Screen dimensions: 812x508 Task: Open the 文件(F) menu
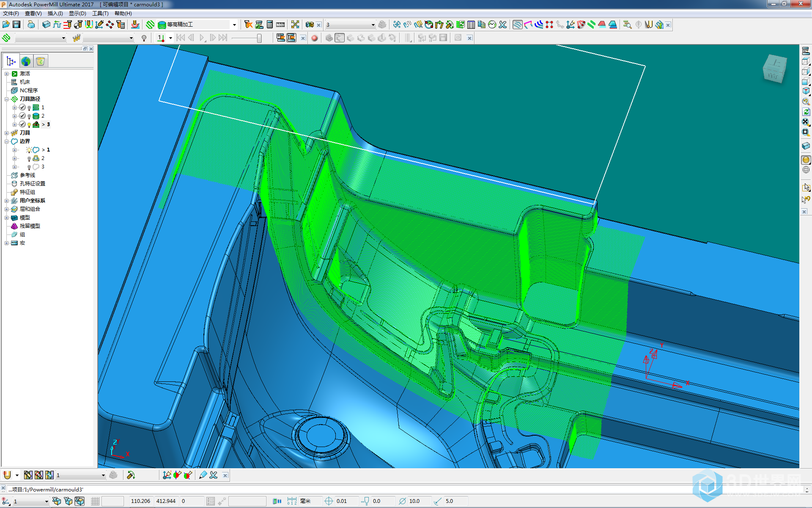point(11,13)
